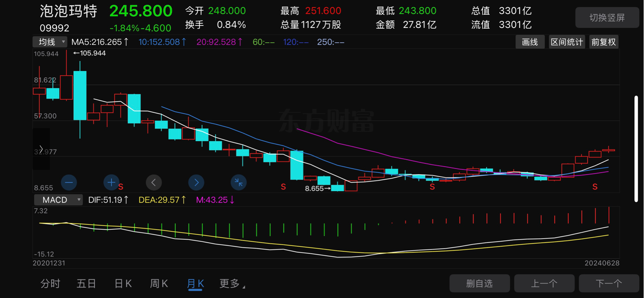
Task: Switch to 分时 chart tab
Action: pos(50,284)
